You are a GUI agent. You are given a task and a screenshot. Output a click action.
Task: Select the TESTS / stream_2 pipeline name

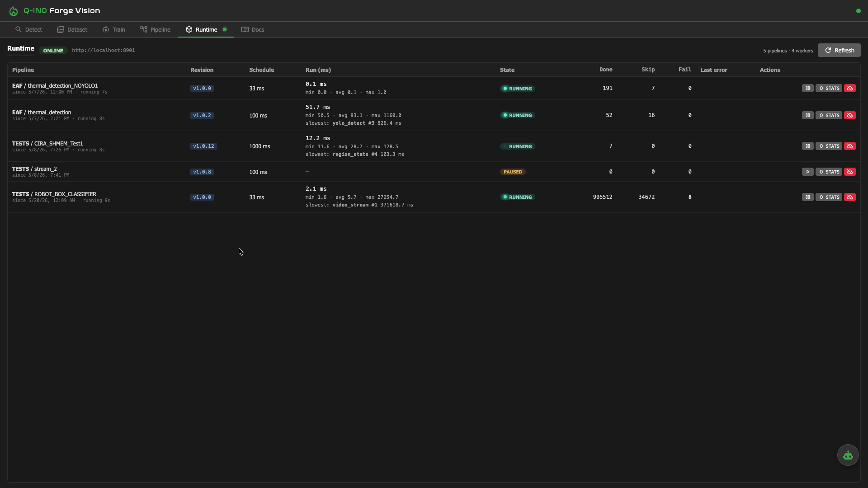[34, 169]
